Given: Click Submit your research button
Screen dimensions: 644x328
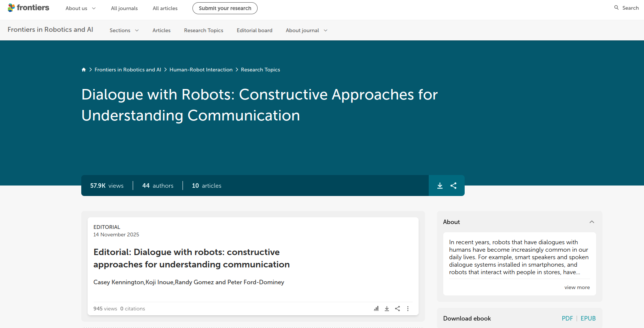Looking at the screenshot, I should click(225, 8).
